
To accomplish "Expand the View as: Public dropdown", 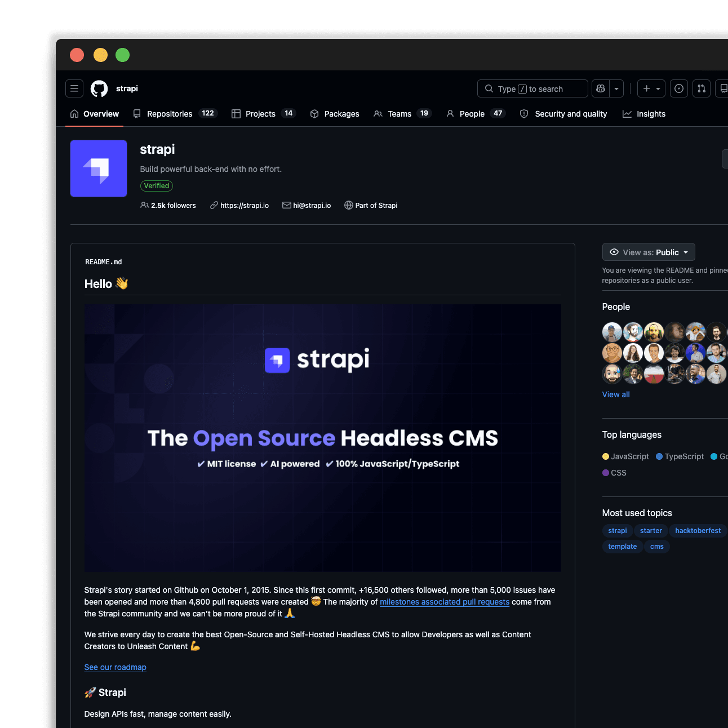I will [649, 252].
